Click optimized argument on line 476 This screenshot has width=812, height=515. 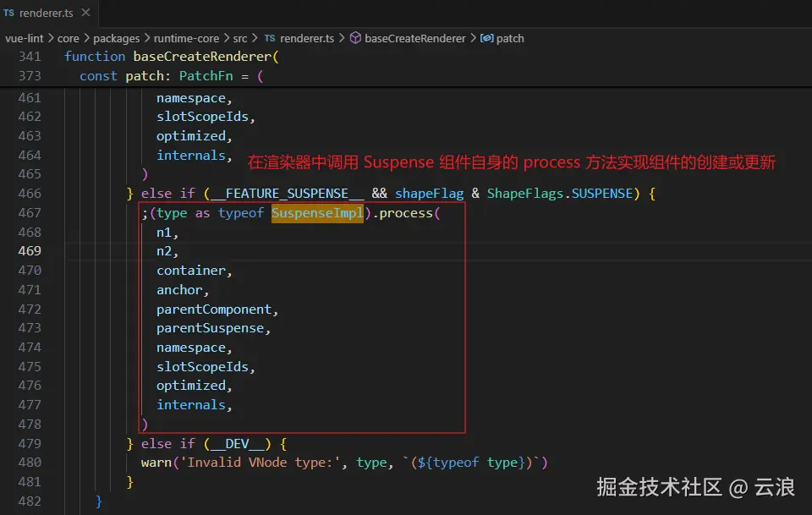point(191,386)
